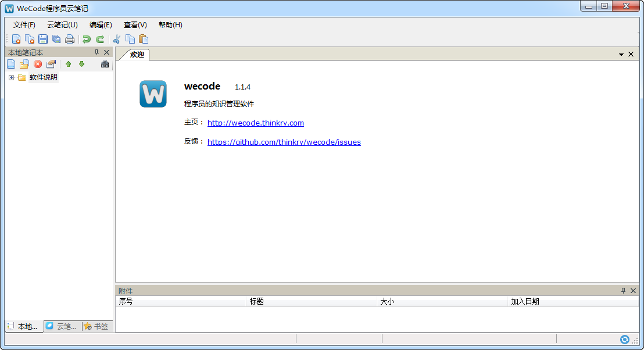
Task: Close the 欢迎 document tab with the X
Action: pos(631,54)
